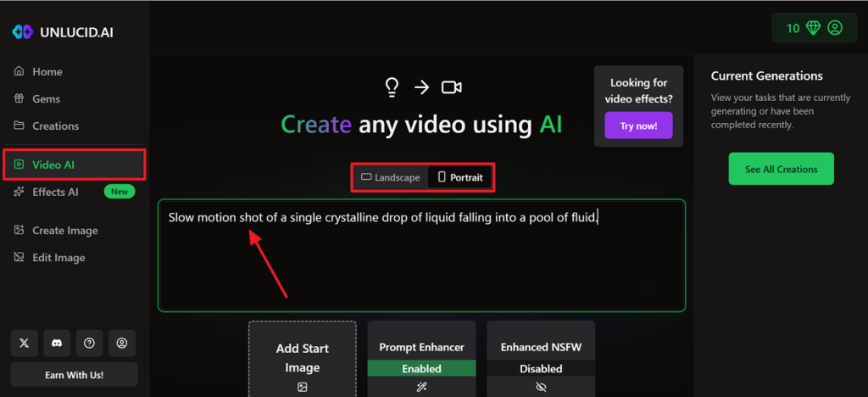868x397 pixels.
Task: Open Create Image tool
Action: coord(55,231)
